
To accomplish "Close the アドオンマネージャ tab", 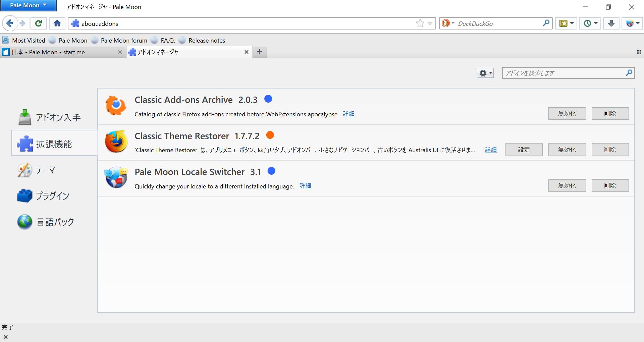I will (x=247, y=52).
